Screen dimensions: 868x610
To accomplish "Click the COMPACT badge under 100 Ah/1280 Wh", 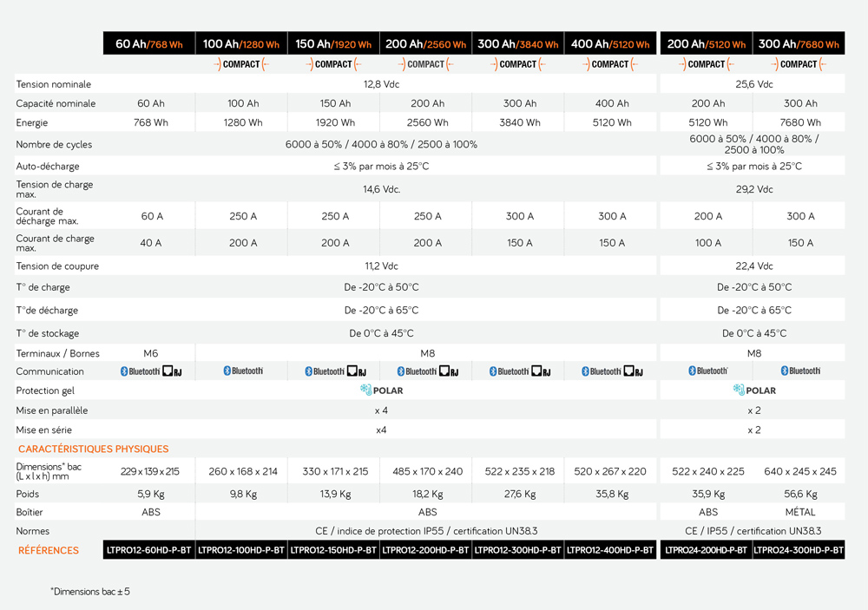I will pyautogui.click(x=241, y=64).
